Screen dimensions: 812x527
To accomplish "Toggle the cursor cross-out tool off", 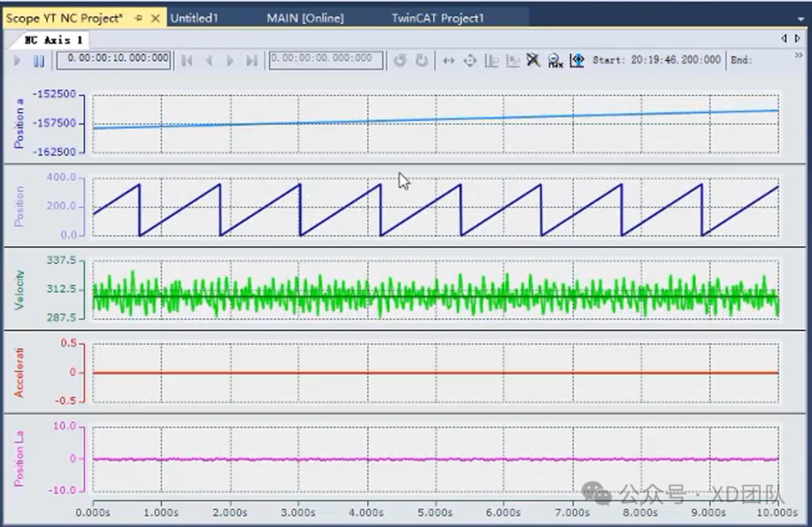I will [x=533, y=61].
